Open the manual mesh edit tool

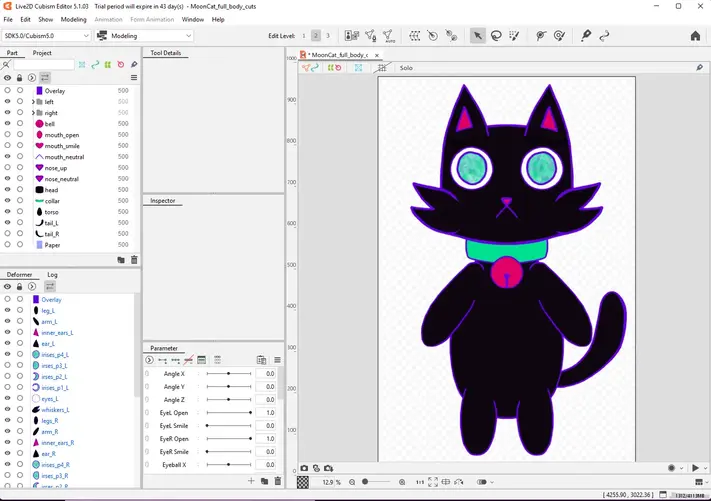coord(370,36)
